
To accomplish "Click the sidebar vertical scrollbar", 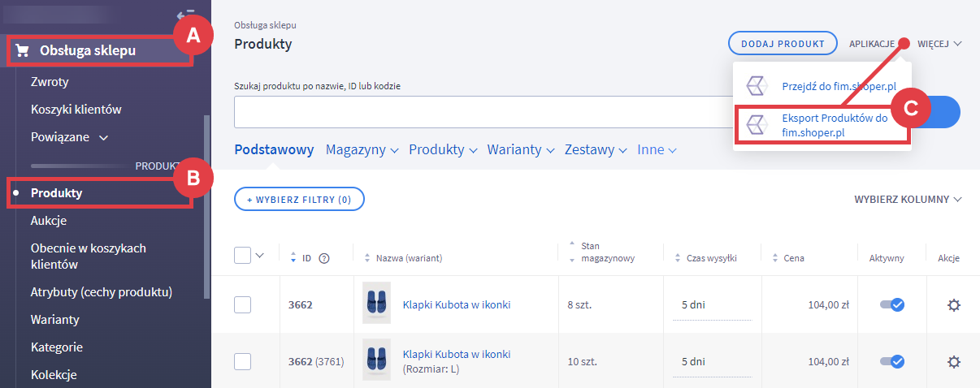I will [x=207, y=203].
